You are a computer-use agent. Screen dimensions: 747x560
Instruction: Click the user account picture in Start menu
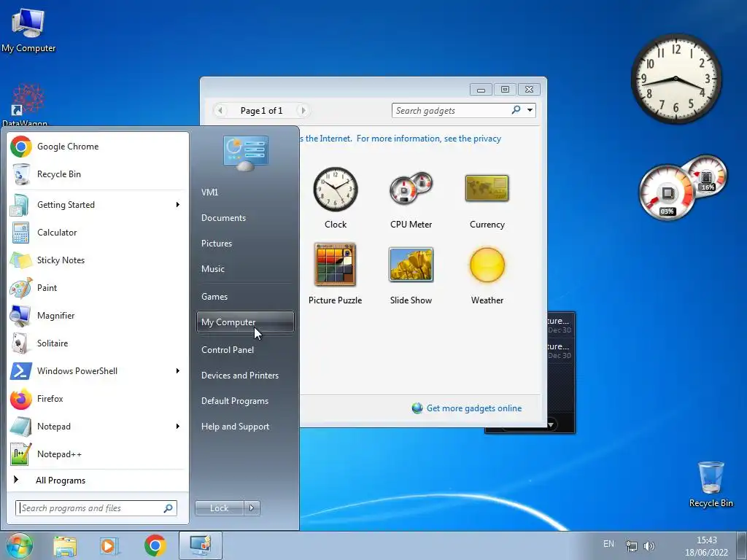pyautogui.click(x=246, y=153)
